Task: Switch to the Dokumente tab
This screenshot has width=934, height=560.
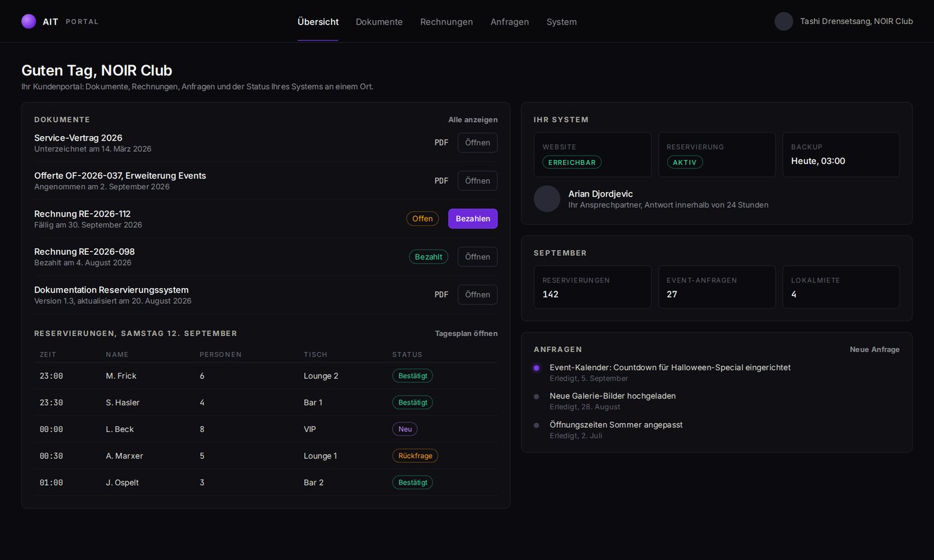Action: pyautogui.click(x=379, y=21)
